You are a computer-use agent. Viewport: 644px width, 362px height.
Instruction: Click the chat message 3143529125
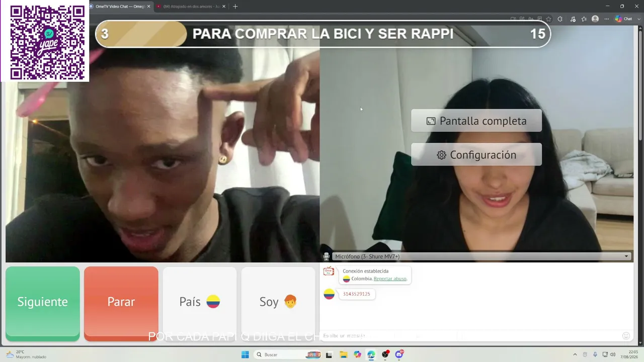pos(357,294)
